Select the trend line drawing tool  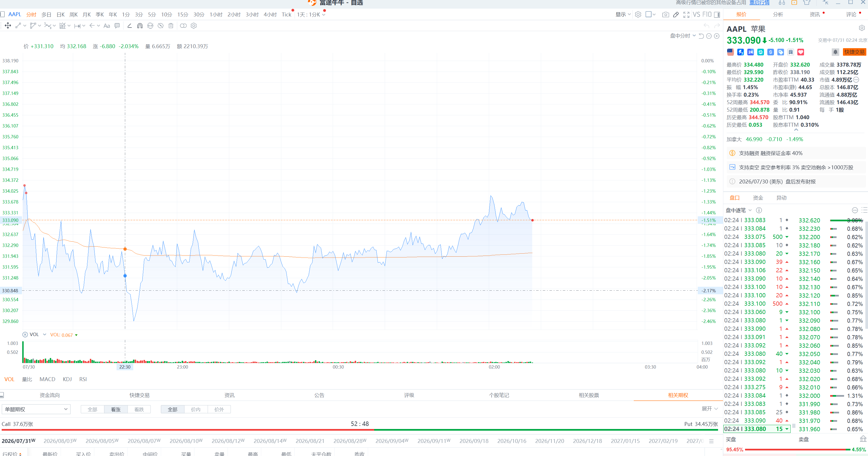(x=18, y=26)
